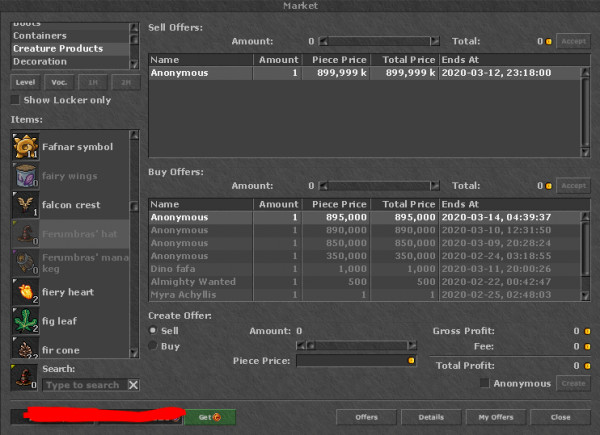This screenshot has height=435, width=600.
Task: Click gold coin icon in Piece Price field
Action: tap(411, 360)
